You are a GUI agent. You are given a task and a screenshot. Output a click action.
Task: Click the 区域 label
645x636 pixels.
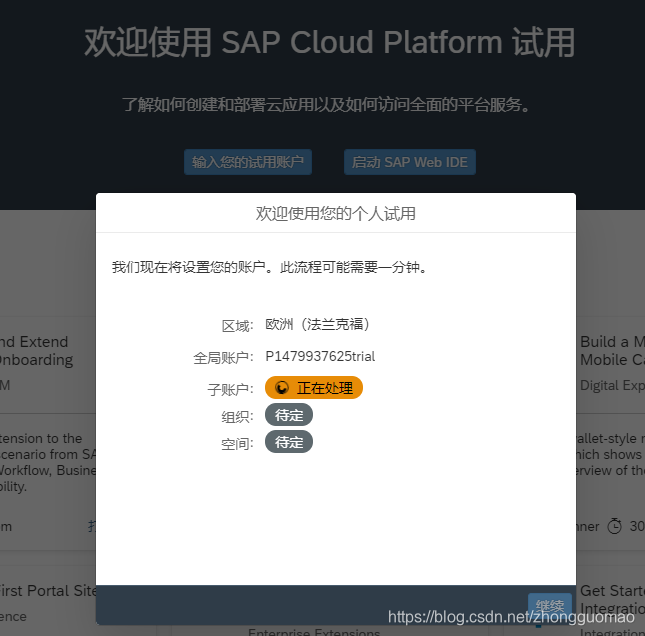pyautogui.click(x=237, y=326)
